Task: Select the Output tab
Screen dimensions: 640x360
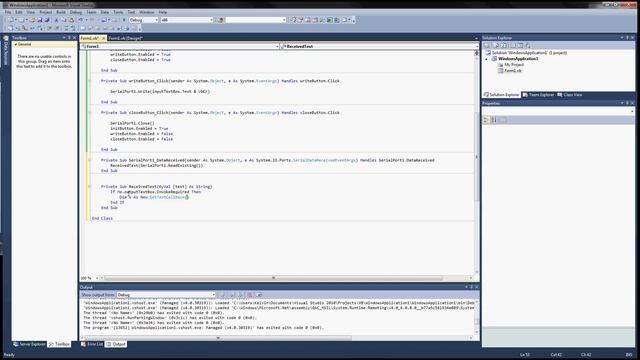Action: 116,344
